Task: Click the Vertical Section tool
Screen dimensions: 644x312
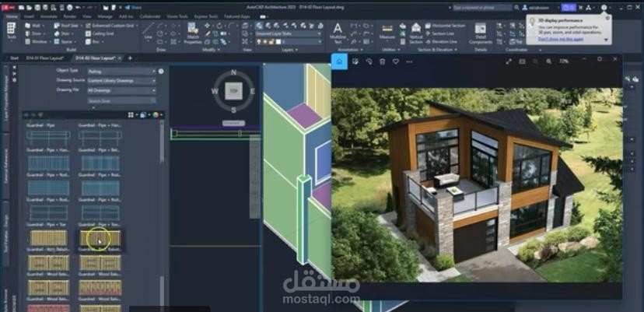Action: point(415,33)
